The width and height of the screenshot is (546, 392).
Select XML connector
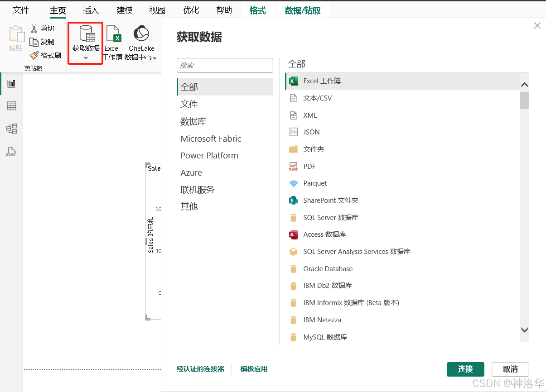tap(402, 115)
